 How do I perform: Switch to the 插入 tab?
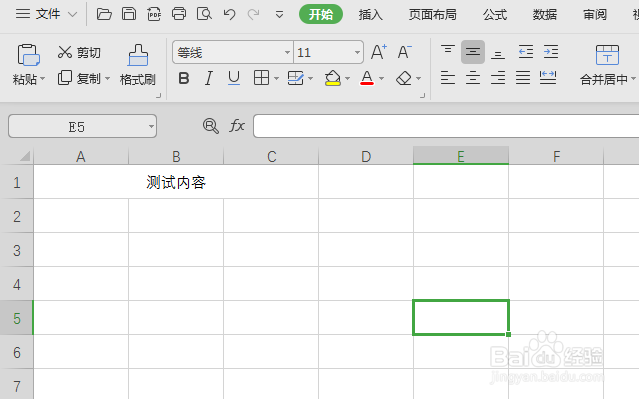pos(370,15)
